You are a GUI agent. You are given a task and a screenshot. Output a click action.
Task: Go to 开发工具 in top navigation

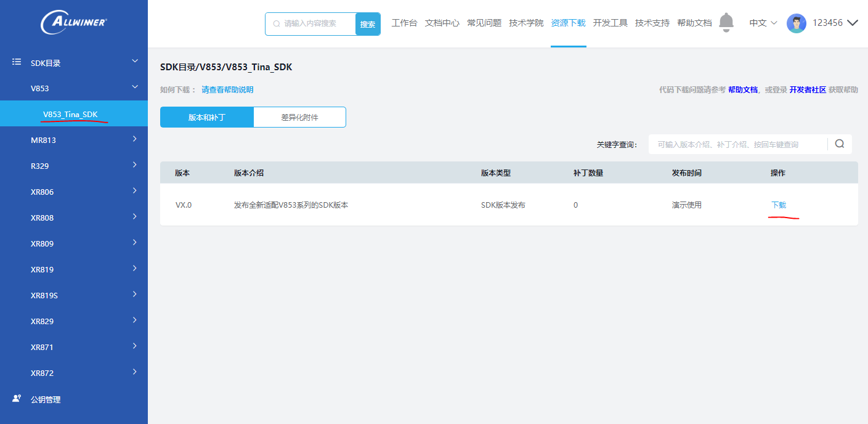(x=610, y=23)
